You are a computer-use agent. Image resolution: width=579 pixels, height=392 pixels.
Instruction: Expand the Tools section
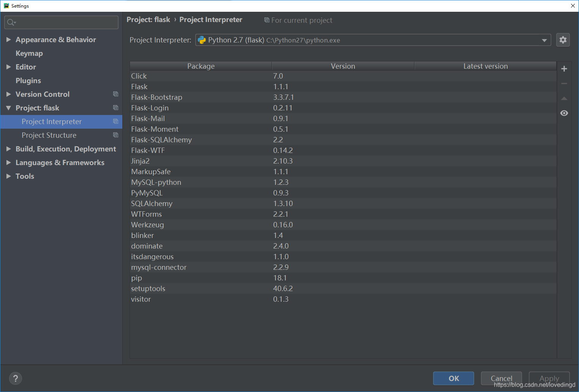pyautogui.click(x=8, y=176)
